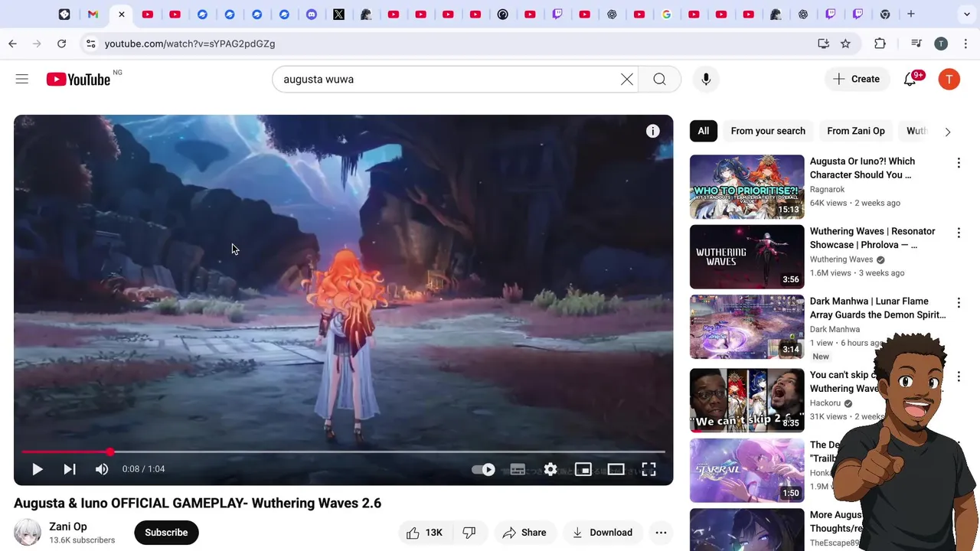This screenshot has width=980, height=551.
Task: Open the player settings gear
Action: (x=550, y=470)
